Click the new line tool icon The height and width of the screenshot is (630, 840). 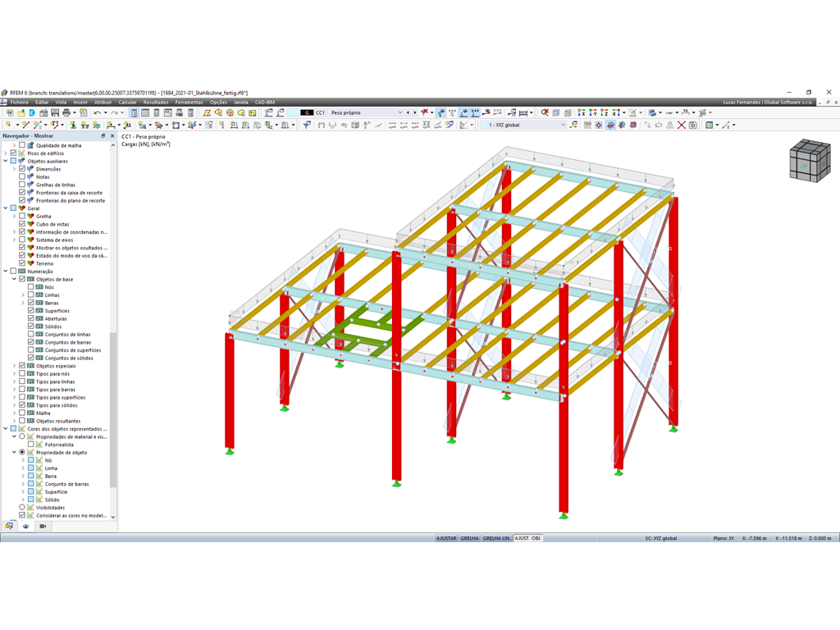pos(25,125)
